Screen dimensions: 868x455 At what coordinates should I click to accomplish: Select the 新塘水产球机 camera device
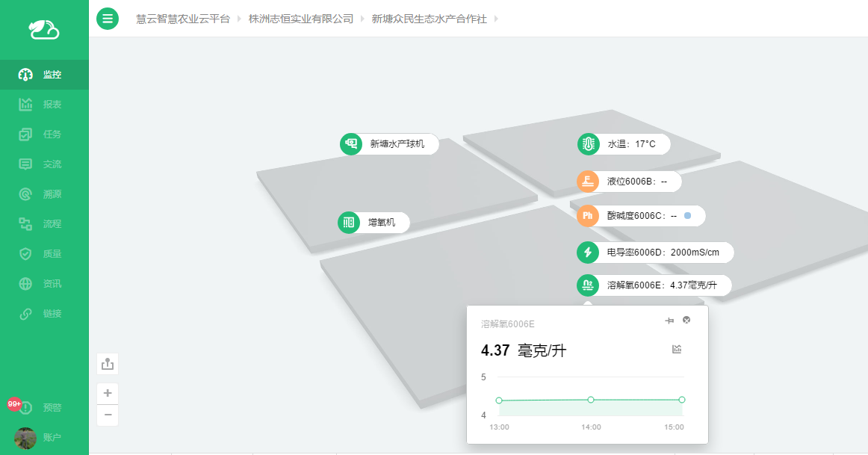(389, 144)
